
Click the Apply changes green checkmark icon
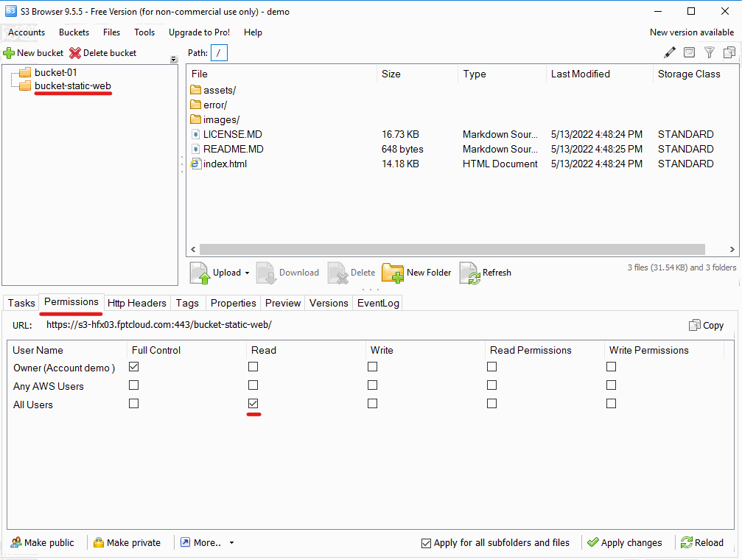coord(593,542)
